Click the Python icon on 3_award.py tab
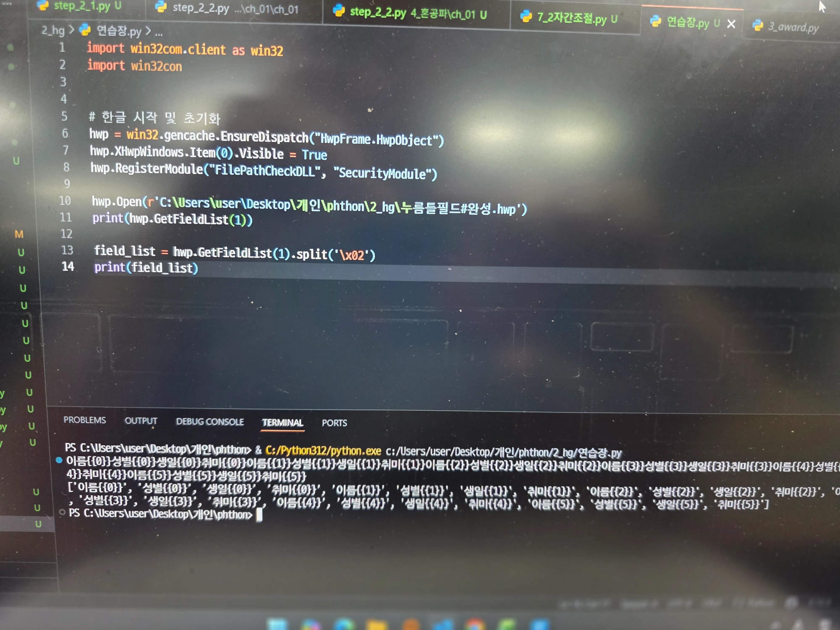Image resolution: width=840 pixels, height=630 pixels. 758,25
